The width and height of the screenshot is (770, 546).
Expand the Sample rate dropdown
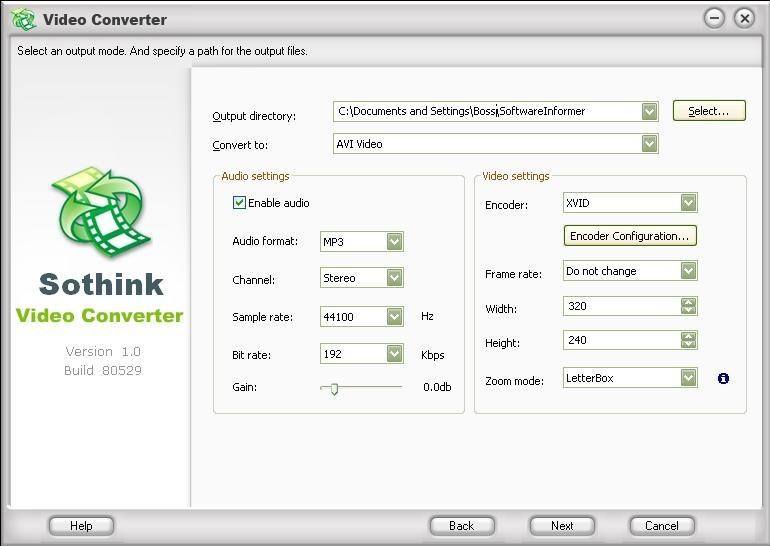pos(394,317)
